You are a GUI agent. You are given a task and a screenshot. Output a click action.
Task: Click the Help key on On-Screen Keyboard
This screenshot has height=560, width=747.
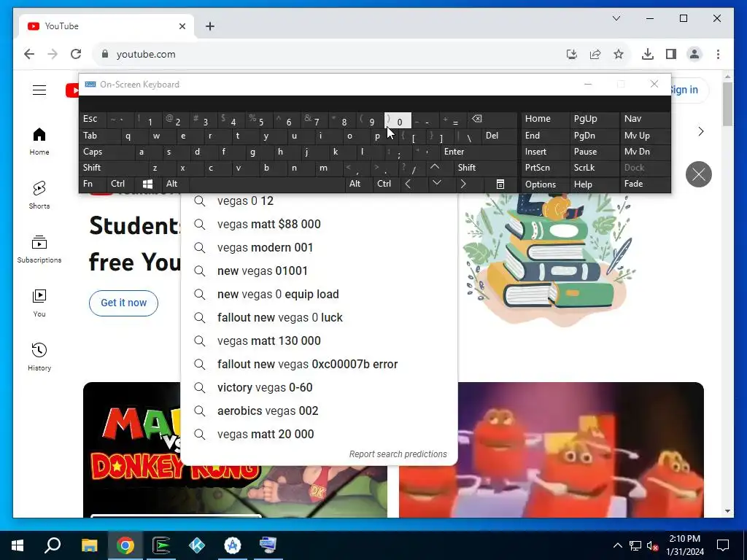pyautogui.click(x=594, y=184)
